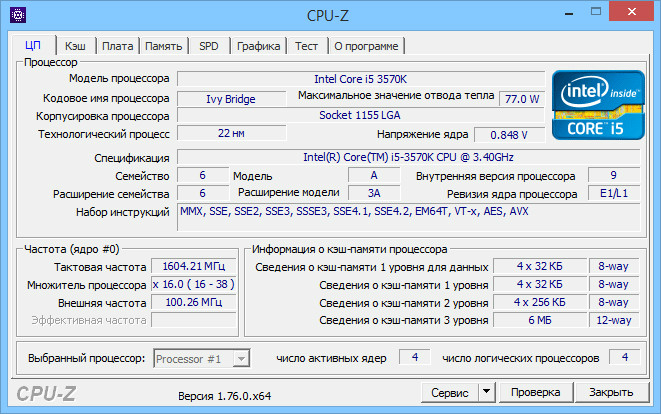Open the Память tab
The height and width of the screenshot is (414, 661).
coord(164,46)
